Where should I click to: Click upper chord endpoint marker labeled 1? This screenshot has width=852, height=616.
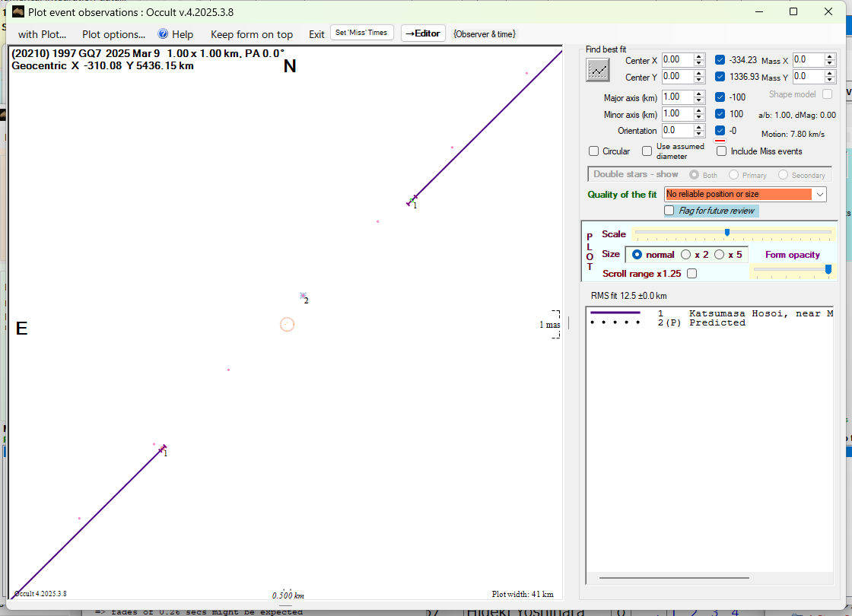(412, 201)
